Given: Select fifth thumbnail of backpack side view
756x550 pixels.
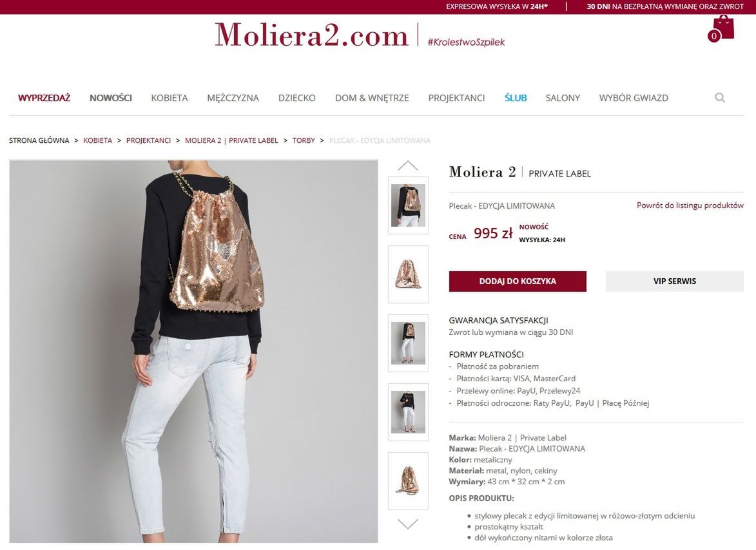Looking at the screenshot, I should 408,481.
